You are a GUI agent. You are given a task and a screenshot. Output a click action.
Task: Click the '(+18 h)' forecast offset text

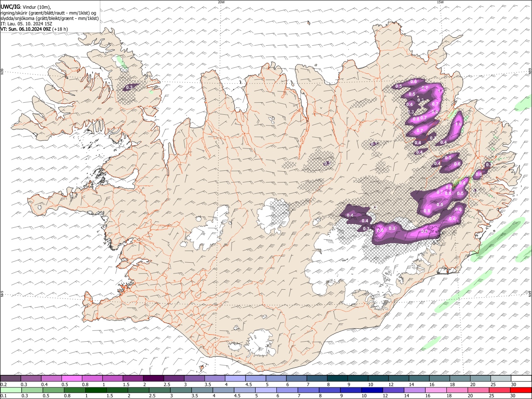tap(60, 29)
